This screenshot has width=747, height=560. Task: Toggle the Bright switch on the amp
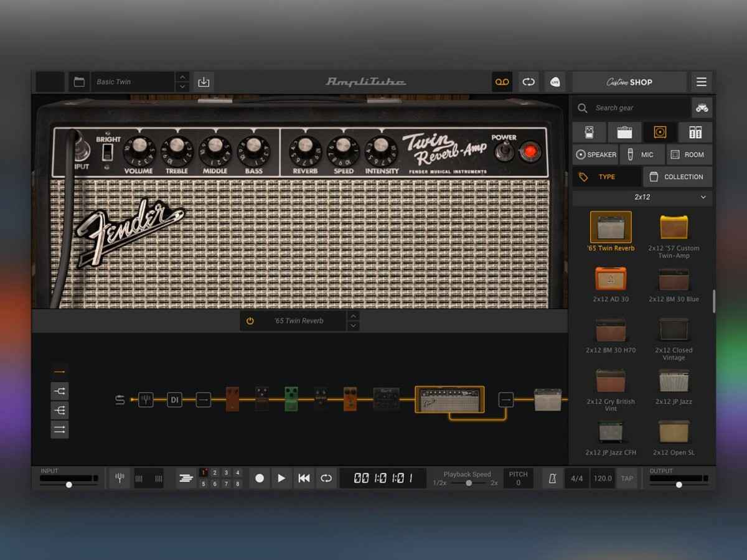click(x=108, y=153)
